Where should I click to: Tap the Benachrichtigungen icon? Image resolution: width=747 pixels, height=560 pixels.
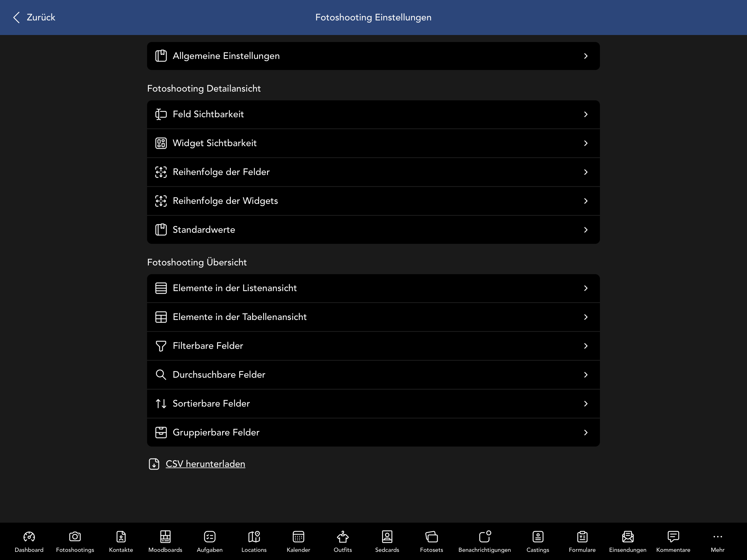pyautogui.click(x=485, y=536)
